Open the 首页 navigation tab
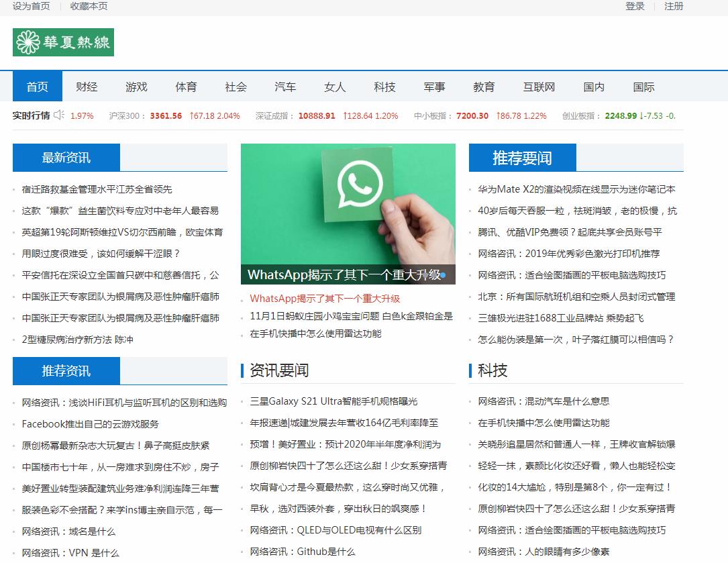 37,87
